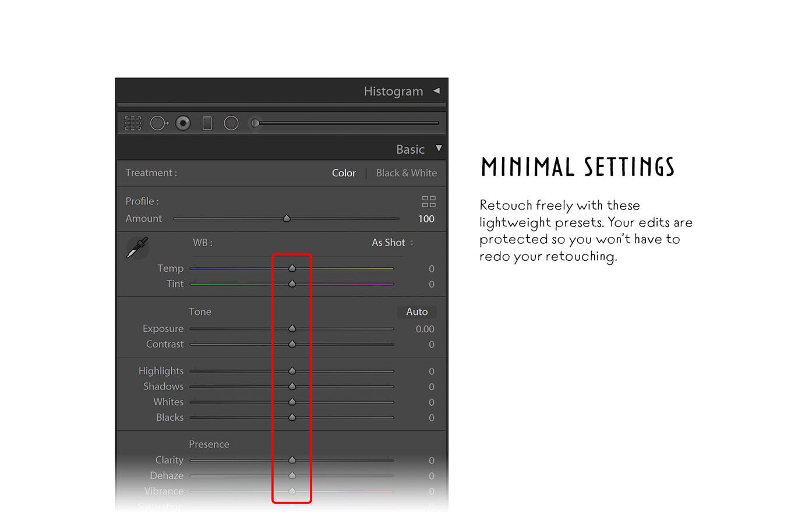798x532 pixels.
Task: Click the Temp slider handle
Action: [x=292, y=268]
